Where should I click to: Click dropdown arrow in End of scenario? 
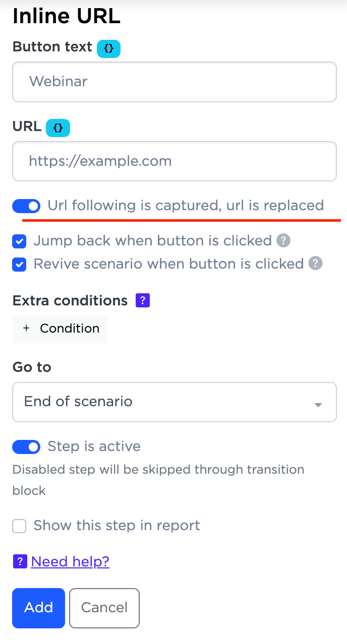pyautogui.click(x=318, y=405)
